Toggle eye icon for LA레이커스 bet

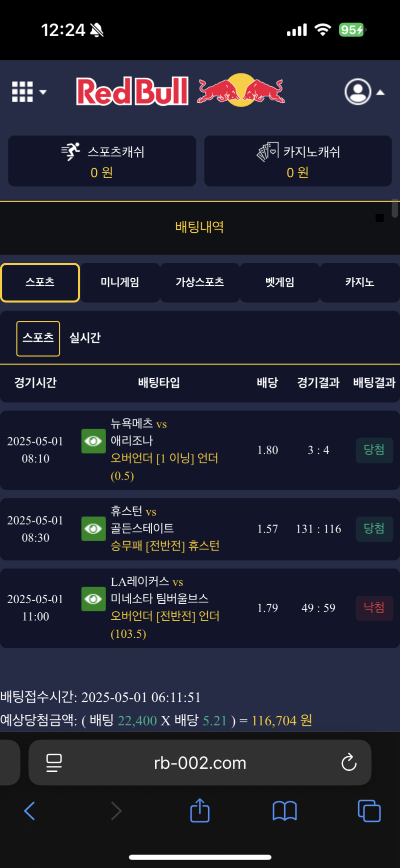(x=93, y=599)
